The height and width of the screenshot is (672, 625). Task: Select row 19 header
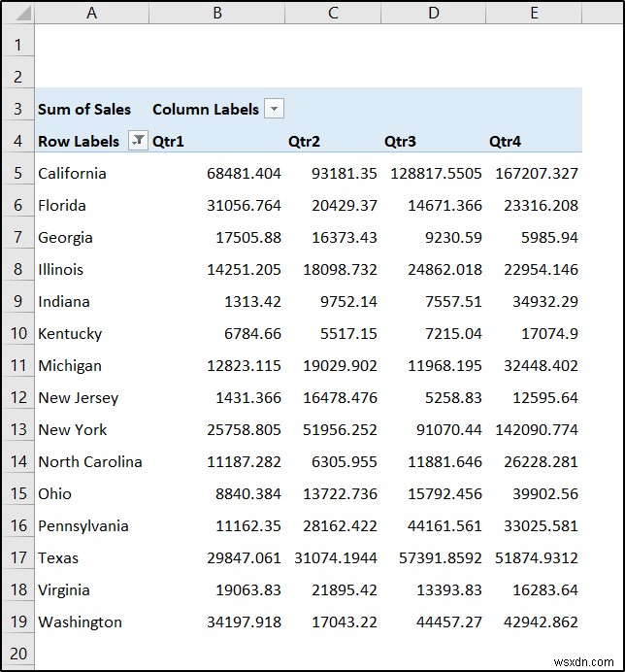[17, 622]
